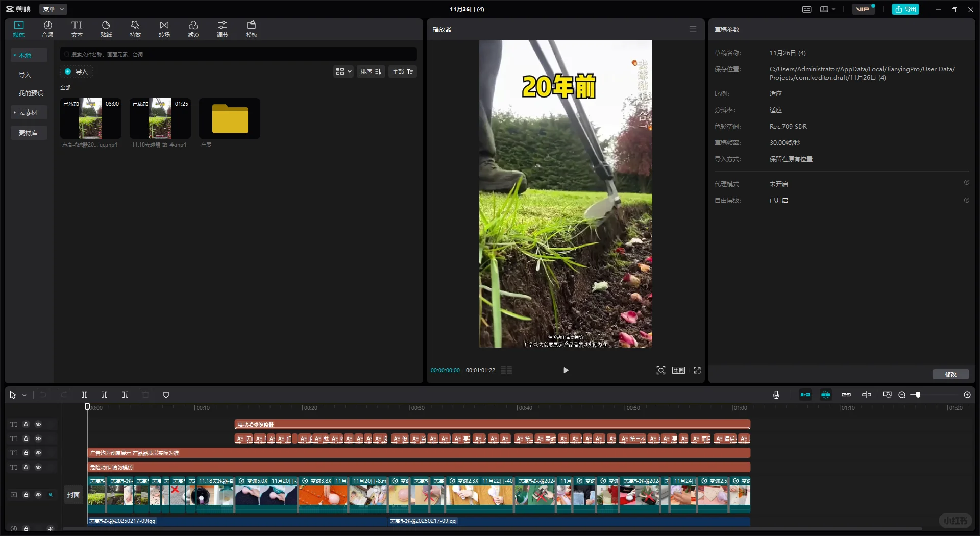Screen dimensions: 980x536
Task: Zoom in the timeline with plus icon
Action: click(967, 395)
